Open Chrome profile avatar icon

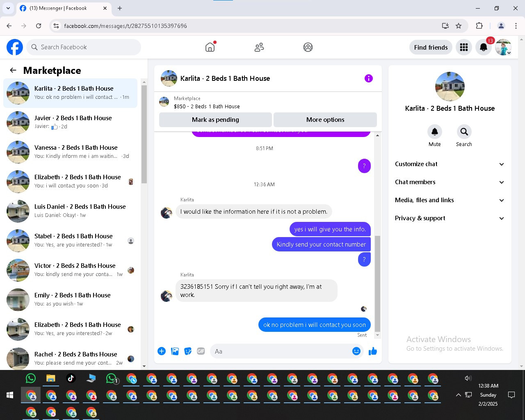(501, 26)
